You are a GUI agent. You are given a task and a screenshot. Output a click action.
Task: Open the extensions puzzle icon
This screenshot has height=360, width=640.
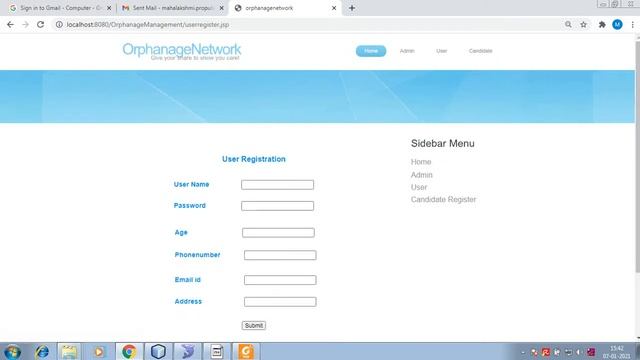tap(602, 24)
